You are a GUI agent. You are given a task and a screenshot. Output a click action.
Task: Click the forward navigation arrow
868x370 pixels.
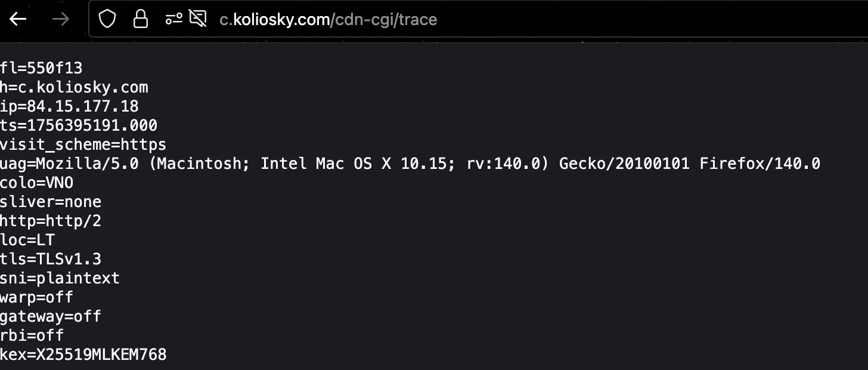(60, 19)
